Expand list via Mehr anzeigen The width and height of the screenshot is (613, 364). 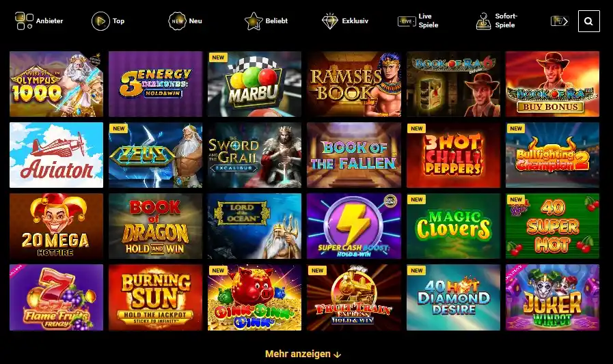pyautogui.click(x=303, y=354)
